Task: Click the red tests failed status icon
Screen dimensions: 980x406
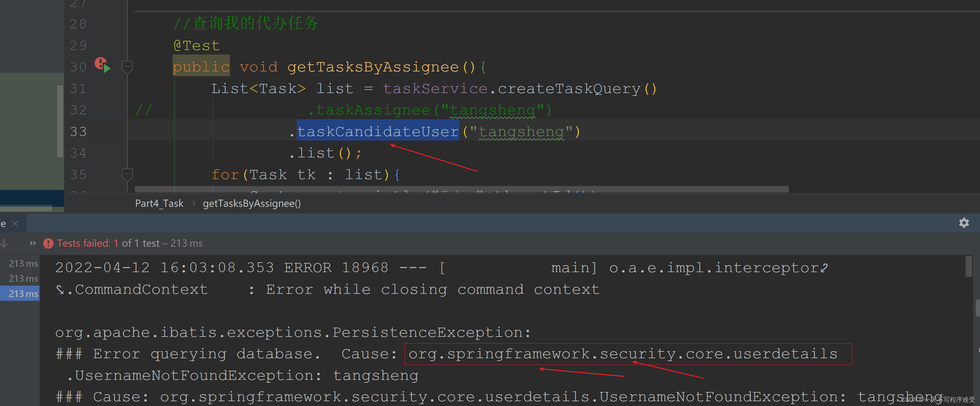Action: pyautogui.click(x=48, y=243)
